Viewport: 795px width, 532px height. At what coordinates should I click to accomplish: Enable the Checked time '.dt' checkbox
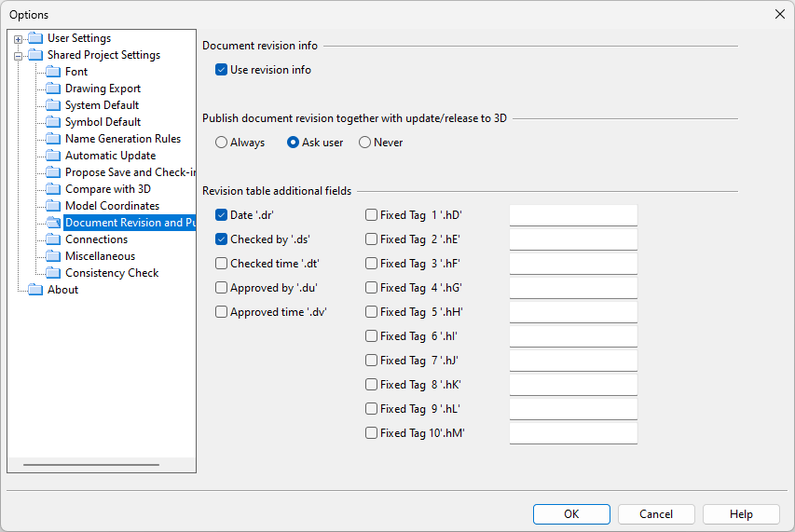[222, 264]
